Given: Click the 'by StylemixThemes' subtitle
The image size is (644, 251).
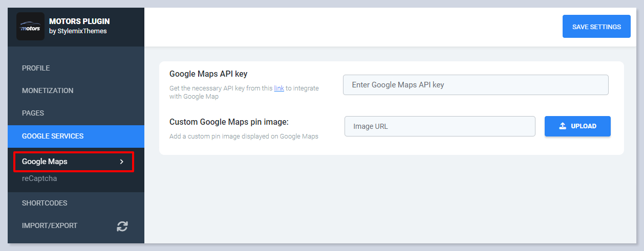Looking at the screenshot, I should (78, 31).
